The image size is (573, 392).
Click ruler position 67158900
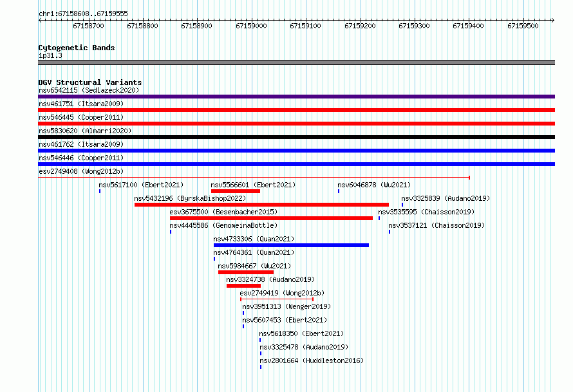pyautogui.click(x=196, y=26)
